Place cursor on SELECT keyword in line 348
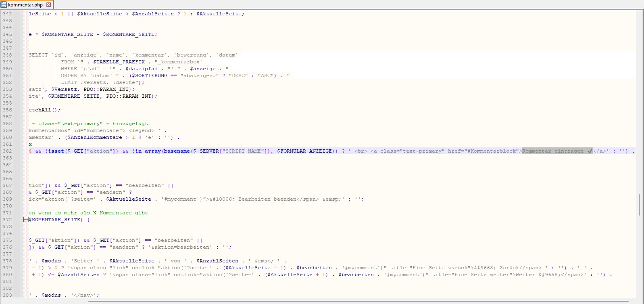 [x=38, y=55]
